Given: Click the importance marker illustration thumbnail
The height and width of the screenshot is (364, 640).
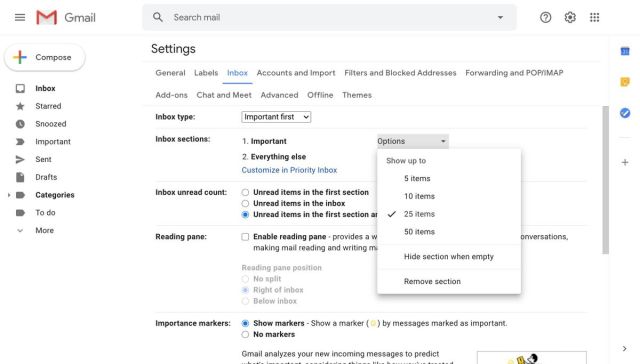Looking at the screenshot, I should tap(531, 357).
